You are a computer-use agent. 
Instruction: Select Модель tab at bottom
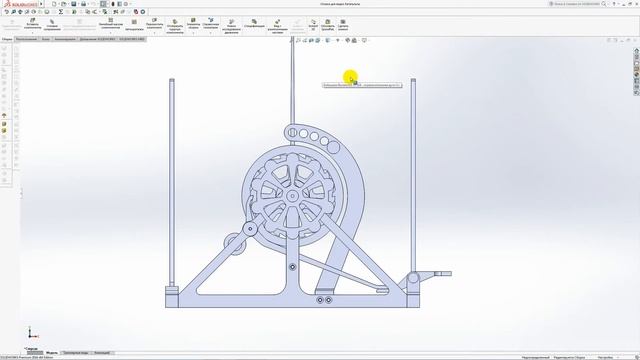(x=52, y=353)
